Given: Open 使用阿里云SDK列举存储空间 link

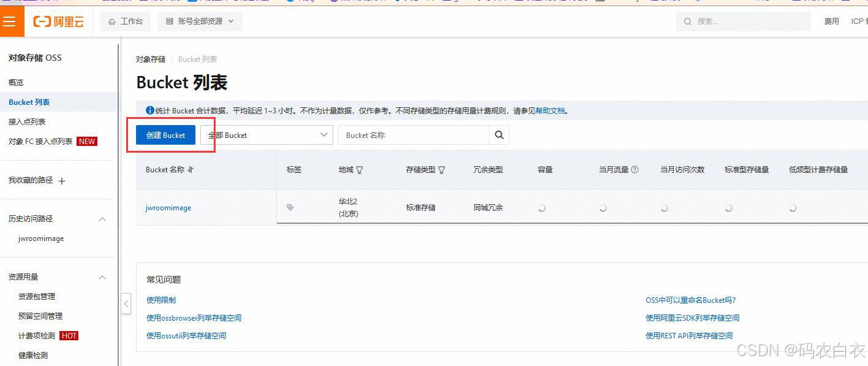Looking at the screenshot, I should [692, 318].
